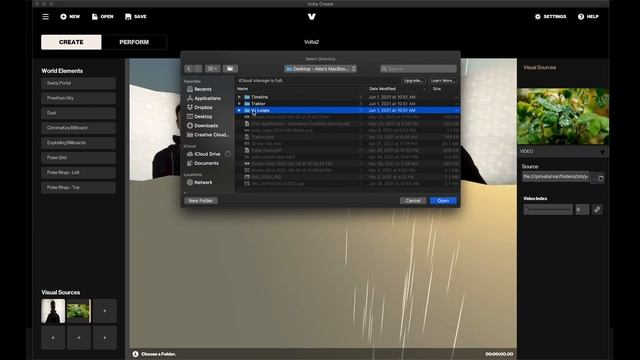640x360 pixels.
Task: Open the view options dropdown in dialog
Action: point(213,69)
